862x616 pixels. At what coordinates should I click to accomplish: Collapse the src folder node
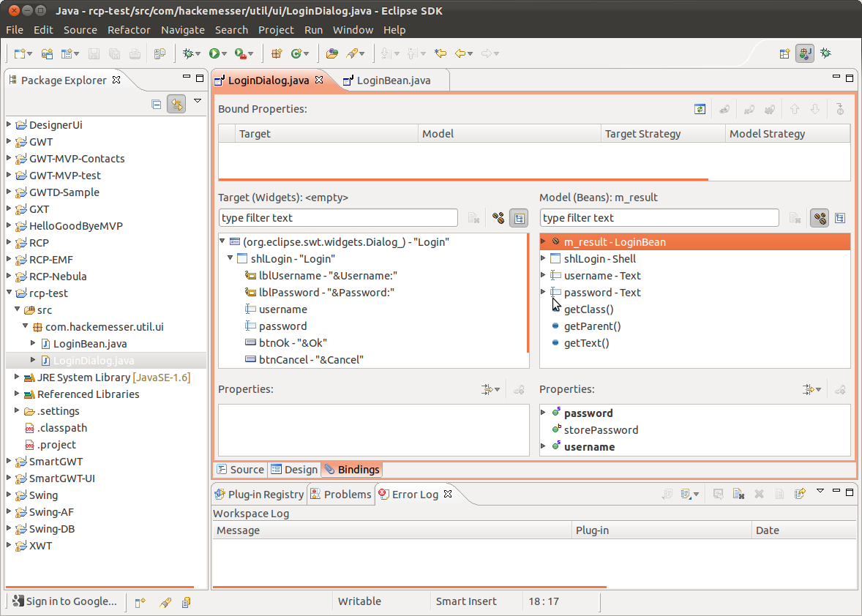coord(17,309)
